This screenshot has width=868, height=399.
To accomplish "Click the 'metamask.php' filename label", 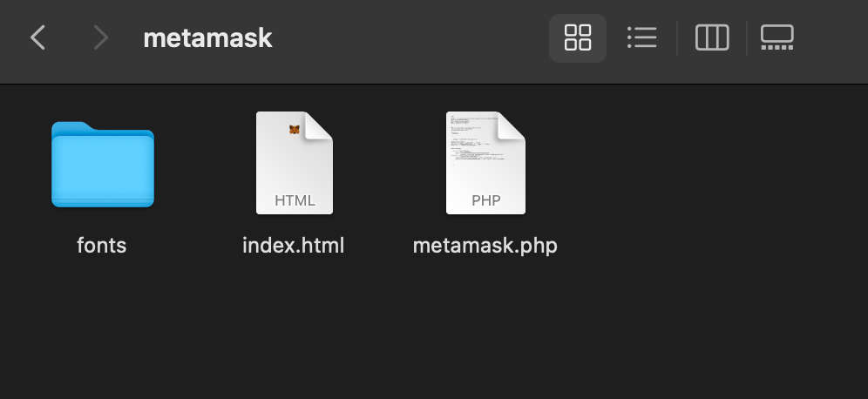I will click(x=485, y=246).
